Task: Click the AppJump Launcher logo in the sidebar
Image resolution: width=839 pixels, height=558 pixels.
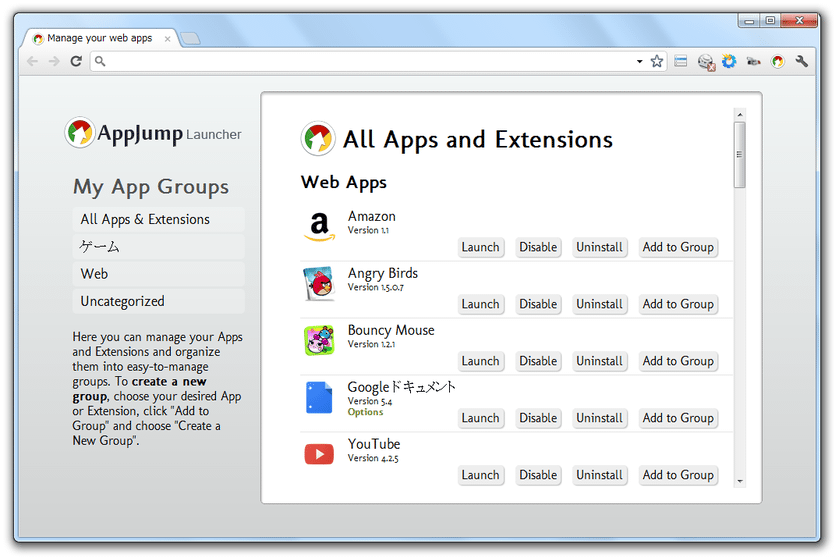Action: 153,132
